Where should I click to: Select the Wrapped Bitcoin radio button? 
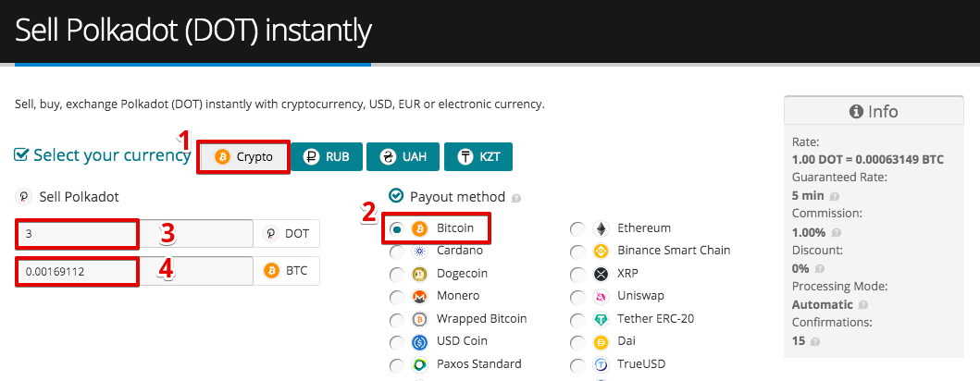tap(396, 320)
